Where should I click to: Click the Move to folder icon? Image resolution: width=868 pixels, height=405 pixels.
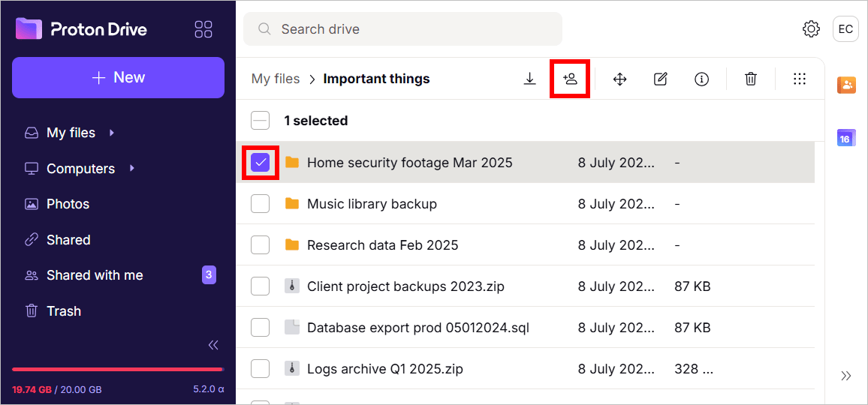coord(619,79)
